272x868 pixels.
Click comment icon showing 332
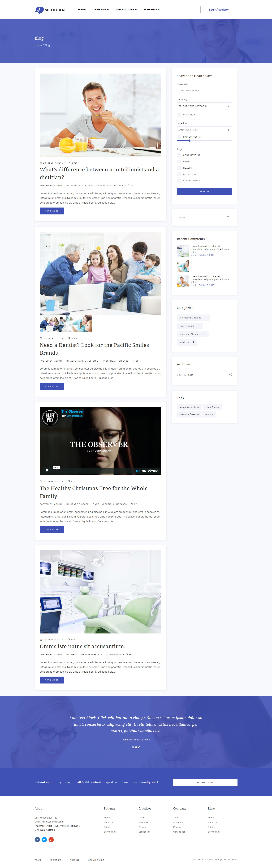tap(68, 639)
